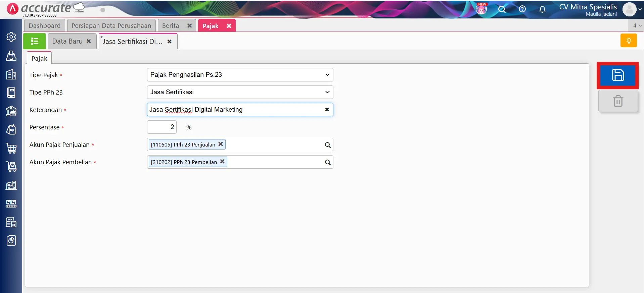Search Akun Pajak Penjualan accounts
The width and height of the screenshot is (644, 293).
pyautogui.click(x=327, y=145)
